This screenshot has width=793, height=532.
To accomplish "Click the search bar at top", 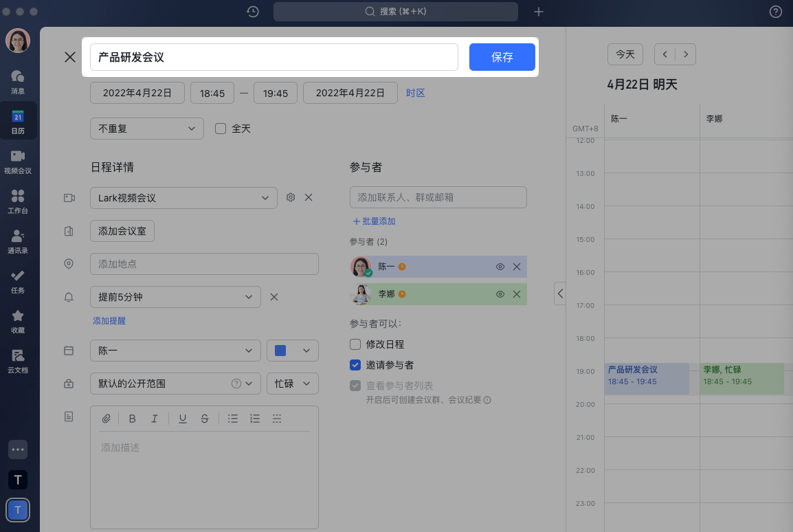I will coord(396,12).
